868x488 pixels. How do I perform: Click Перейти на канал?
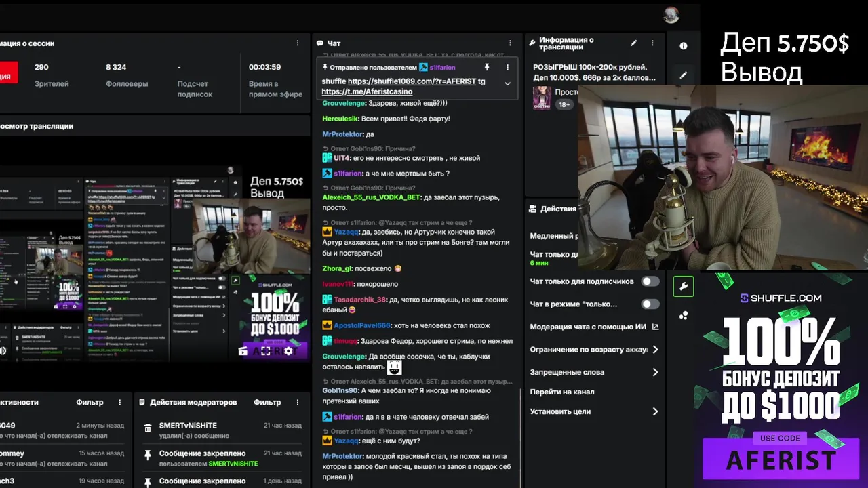(562, 392)
